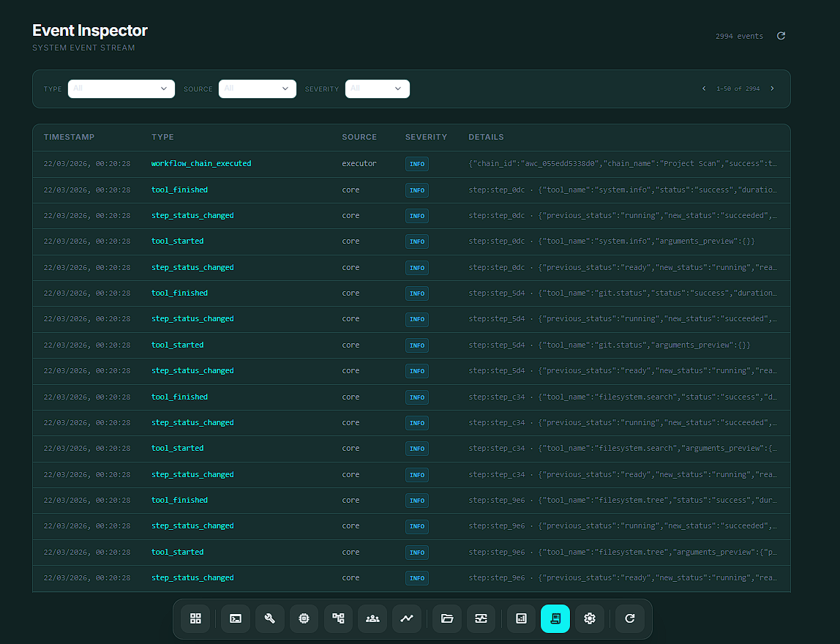Open the settings gear in dock
The height and width of the screenshot is (644, 840).
590,618
